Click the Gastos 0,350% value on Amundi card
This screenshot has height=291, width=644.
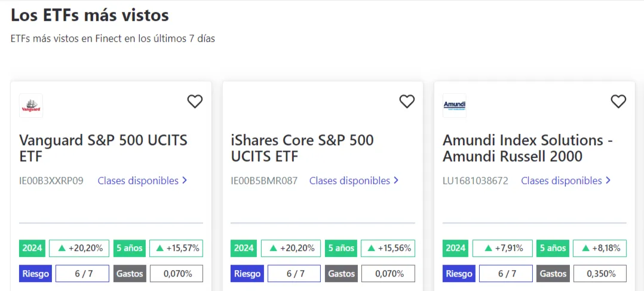pyautogui.click(x=599, y=274)
